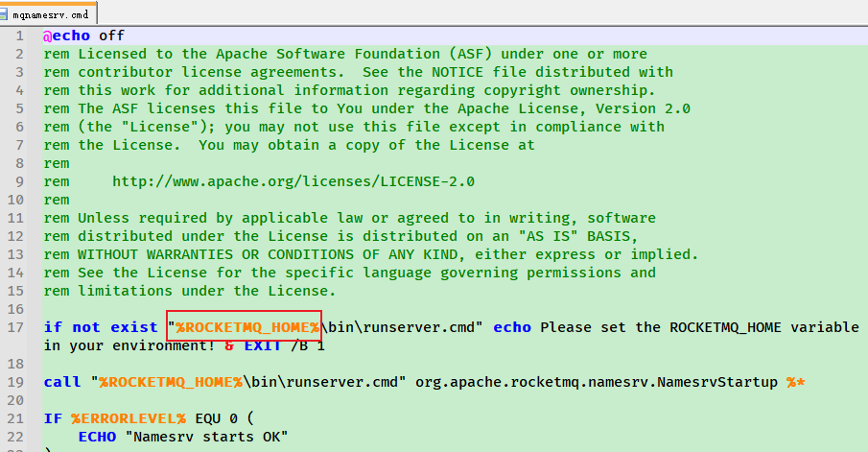This screenshot has height=452, width=868.
Task: Click the "Namesrv starts OK" string
Action: pos(206,437)
